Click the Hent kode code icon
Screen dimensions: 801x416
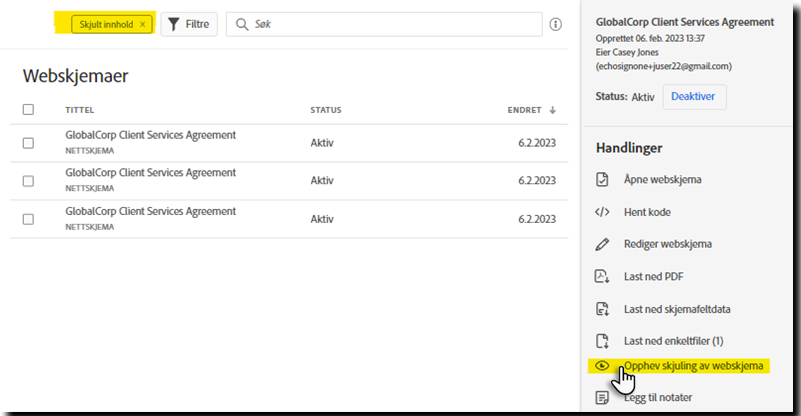click(602, 212)
